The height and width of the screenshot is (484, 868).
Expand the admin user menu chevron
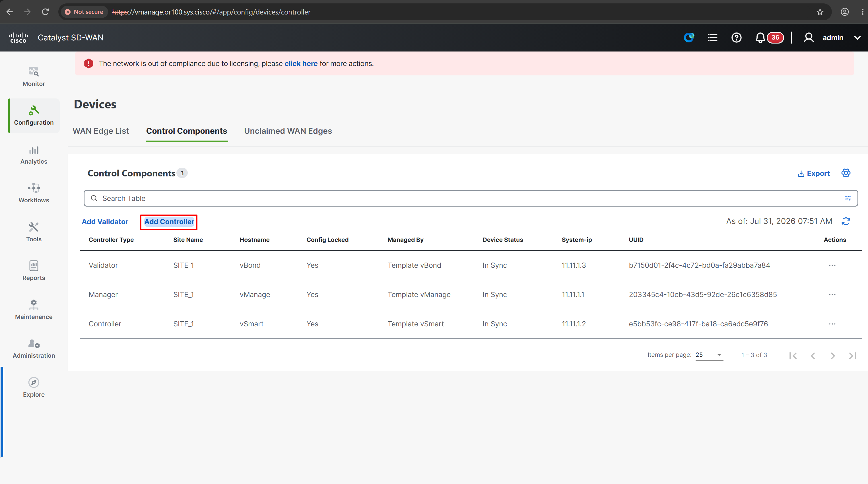click(x=857, y=38)
